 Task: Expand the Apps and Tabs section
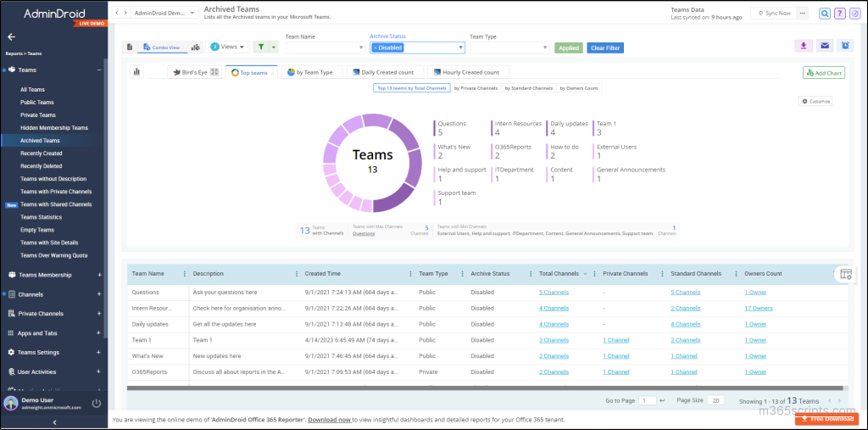click(x=99, y=333)
